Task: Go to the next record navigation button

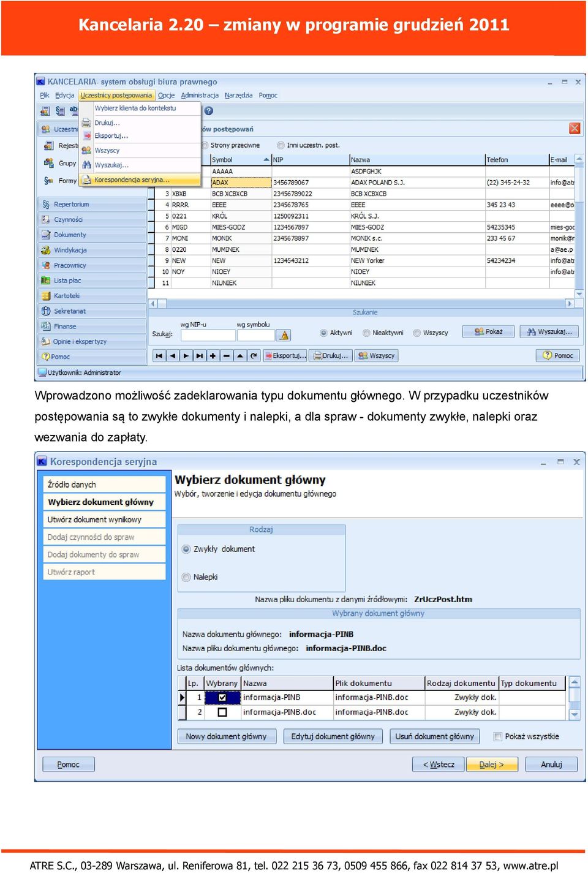Action: (186, 356)
